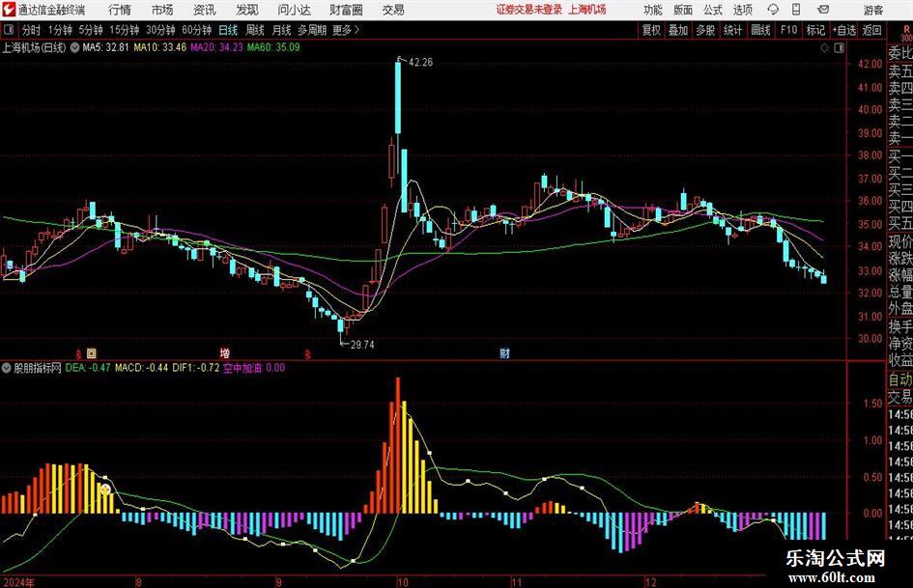Switch to 月线 monthly period

click(x=282, y=30)
